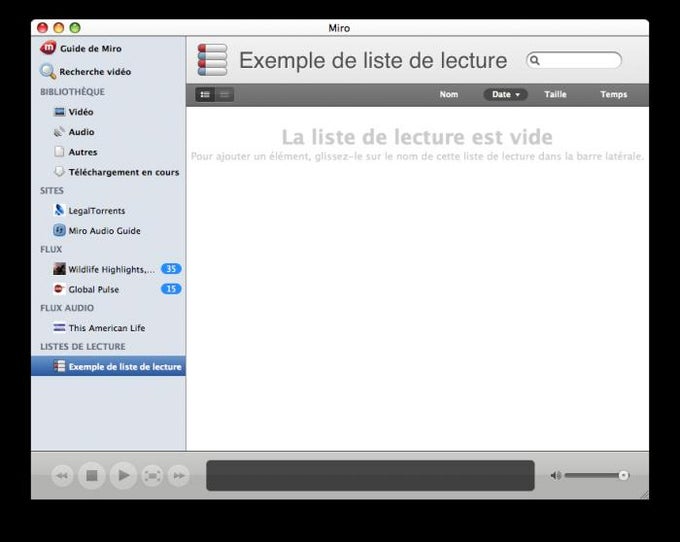The image size is (680, 542).
Task: Open LegalTorrents site
Action: (x=108, y=211)
